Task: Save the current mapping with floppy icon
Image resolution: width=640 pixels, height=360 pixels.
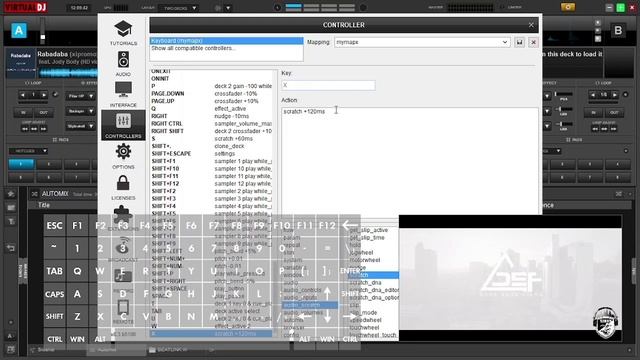Action: [519, 42]
